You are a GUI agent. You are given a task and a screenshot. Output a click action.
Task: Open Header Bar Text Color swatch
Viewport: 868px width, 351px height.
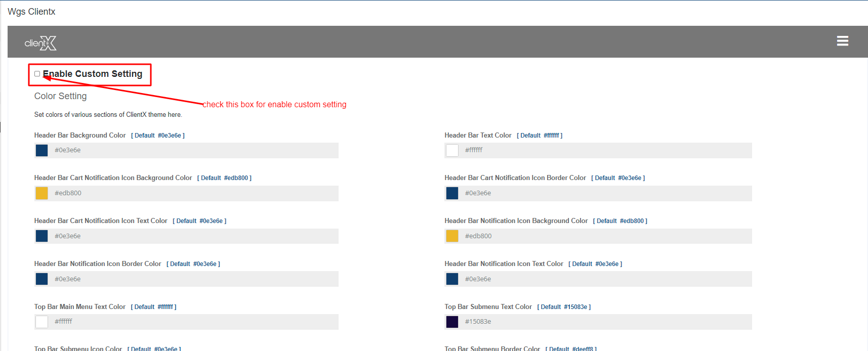point(452,150)
